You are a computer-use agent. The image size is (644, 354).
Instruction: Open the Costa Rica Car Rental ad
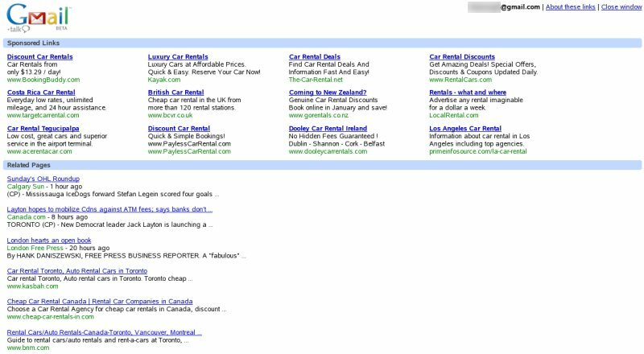pyautogui.click(x=41, y=93)
